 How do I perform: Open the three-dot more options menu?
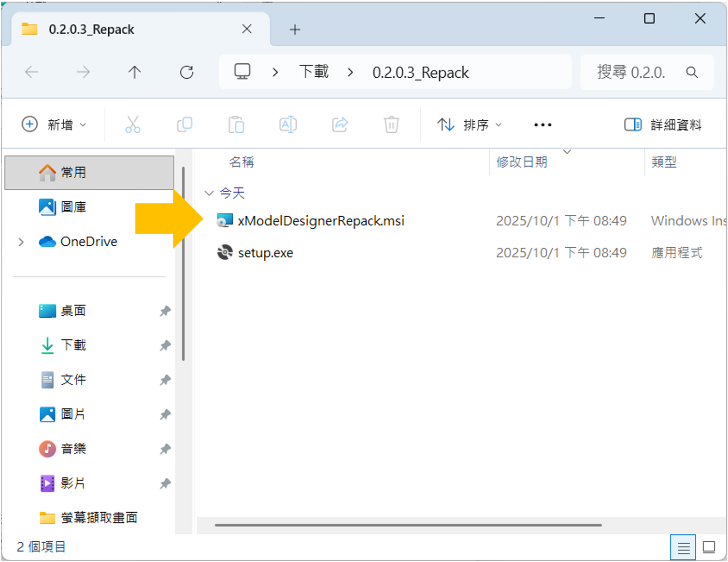pyautogui.click(x=542, y=125)
